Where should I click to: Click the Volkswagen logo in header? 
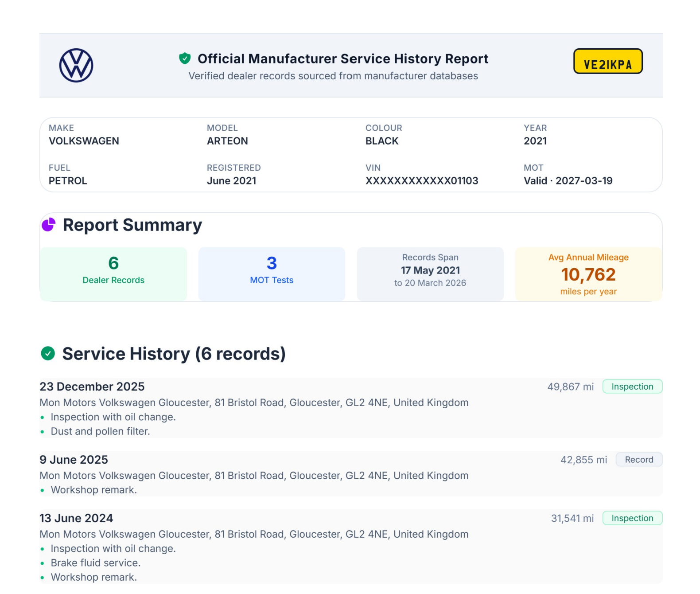(76, 66)
